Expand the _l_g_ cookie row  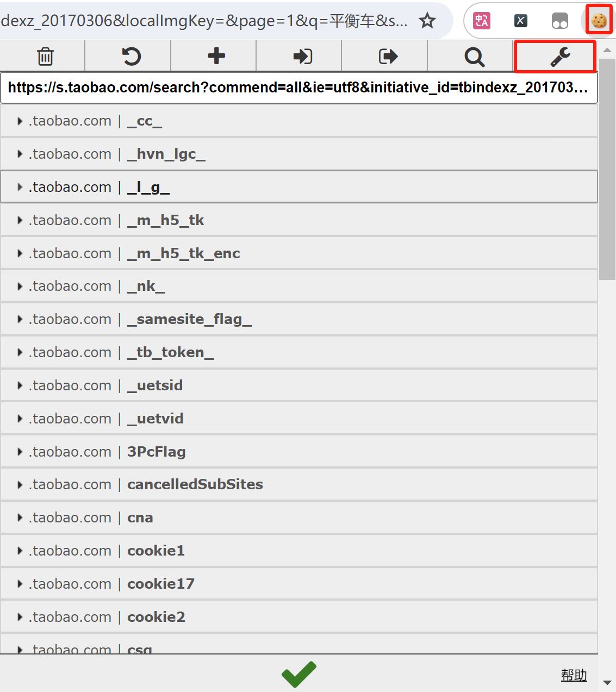coord(299,187)
